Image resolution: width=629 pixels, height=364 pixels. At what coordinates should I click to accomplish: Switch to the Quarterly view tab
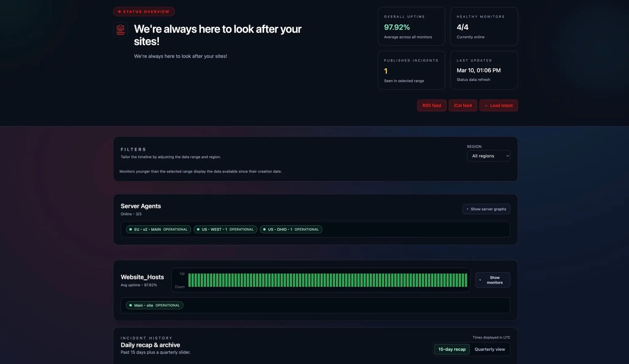tap(490, 349)
